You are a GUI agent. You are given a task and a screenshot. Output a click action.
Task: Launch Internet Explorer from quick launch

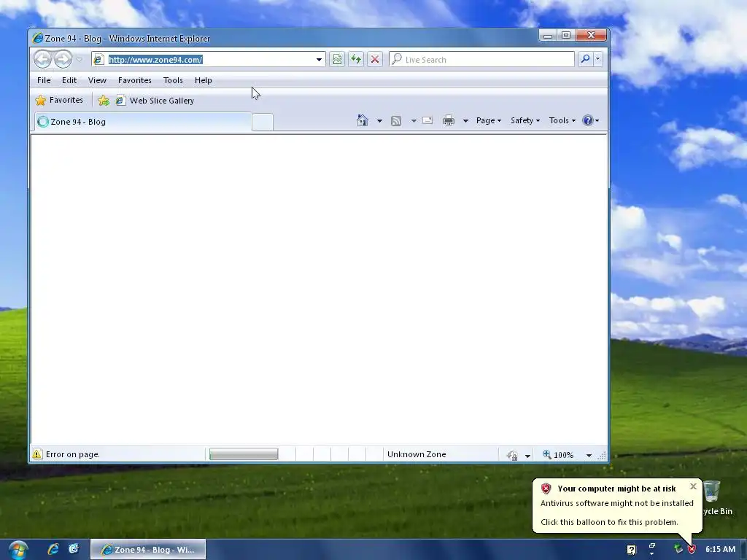point(53,549)
